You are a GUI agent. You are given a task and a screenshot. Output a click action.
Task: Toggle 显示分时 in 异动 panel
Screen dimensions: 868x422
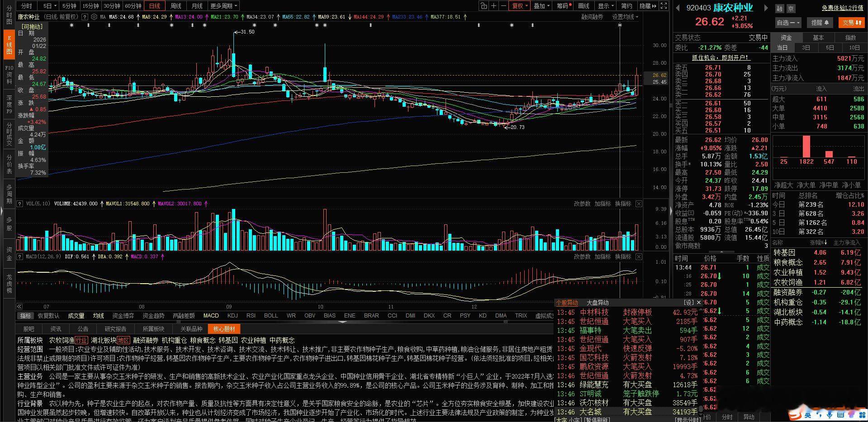688,420
